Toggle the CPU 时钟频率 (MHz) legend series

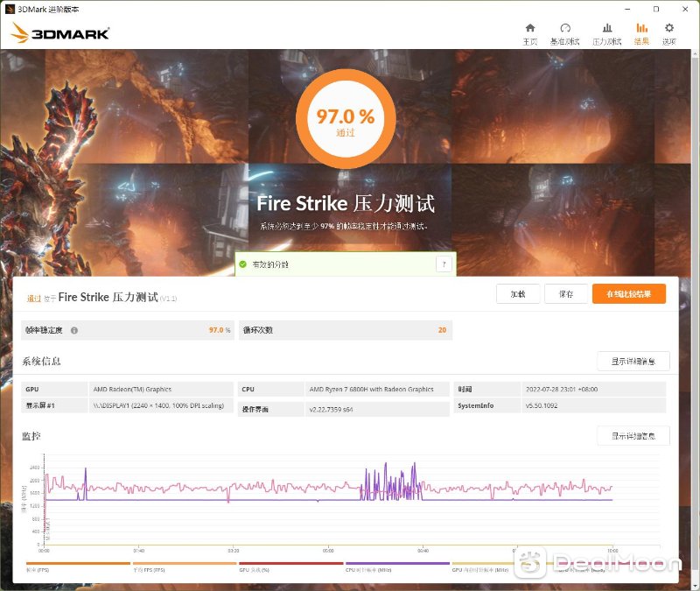[x=397, y=566]
